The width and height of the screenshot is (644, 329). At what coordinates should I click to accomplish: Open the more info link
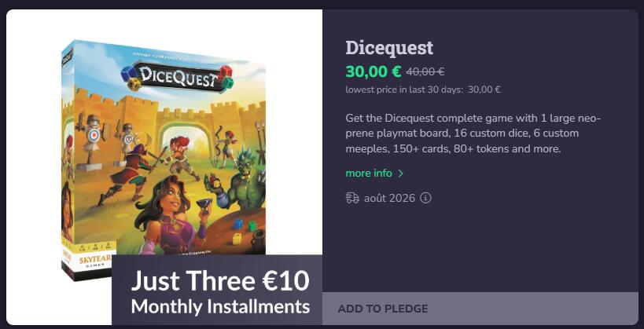pos(369,174)
